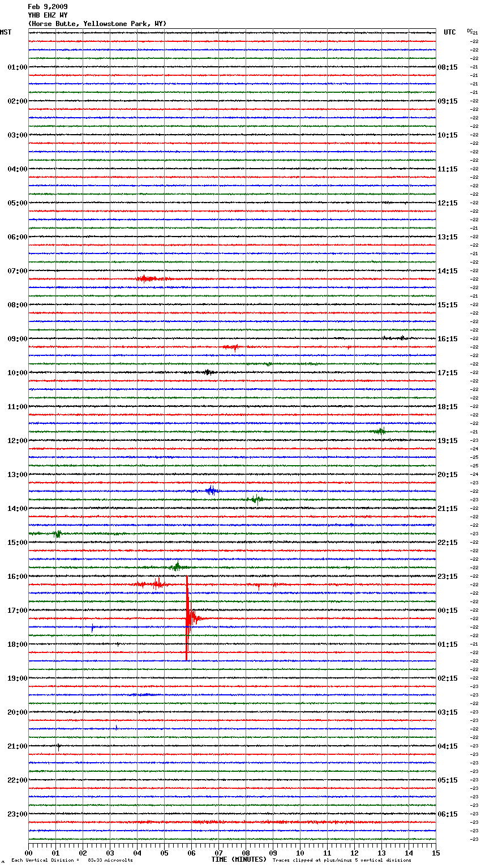Click the '11:15' UTC time label
This screenshot has width=481, height=868.
click(x=448, y=169)
